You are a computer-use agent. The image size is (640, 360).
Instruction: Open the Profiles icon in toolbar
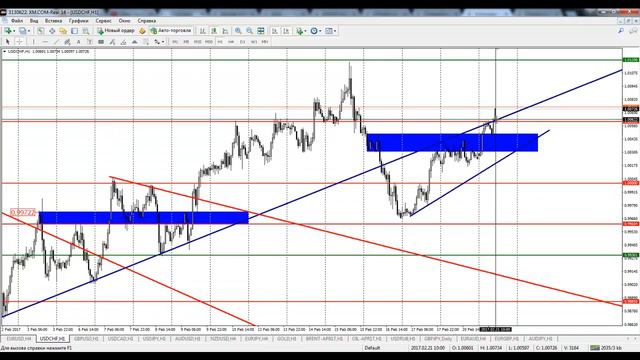[22, 31]
